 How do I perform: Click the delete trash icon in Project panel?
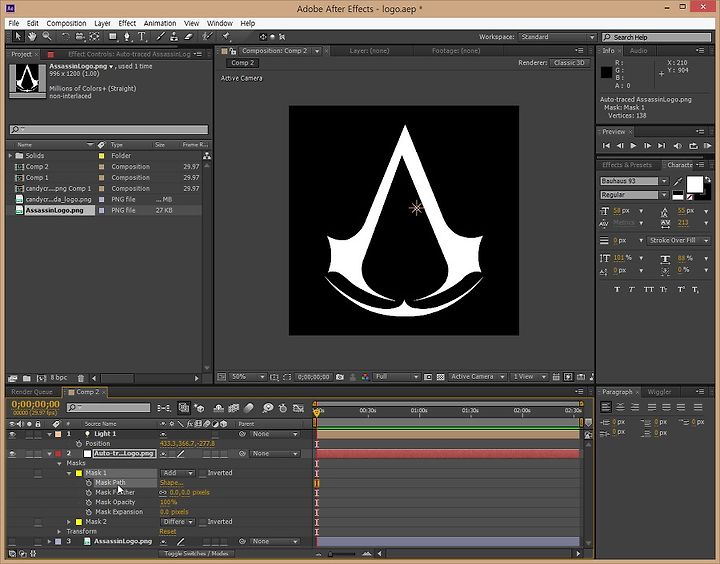[x=81, y=378]
